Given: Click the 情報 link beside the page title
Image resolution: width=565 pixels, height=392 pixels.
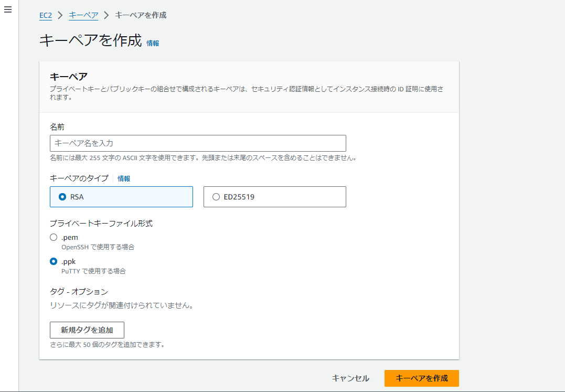Looking at the screenshot, I should [x=153, y=43].
